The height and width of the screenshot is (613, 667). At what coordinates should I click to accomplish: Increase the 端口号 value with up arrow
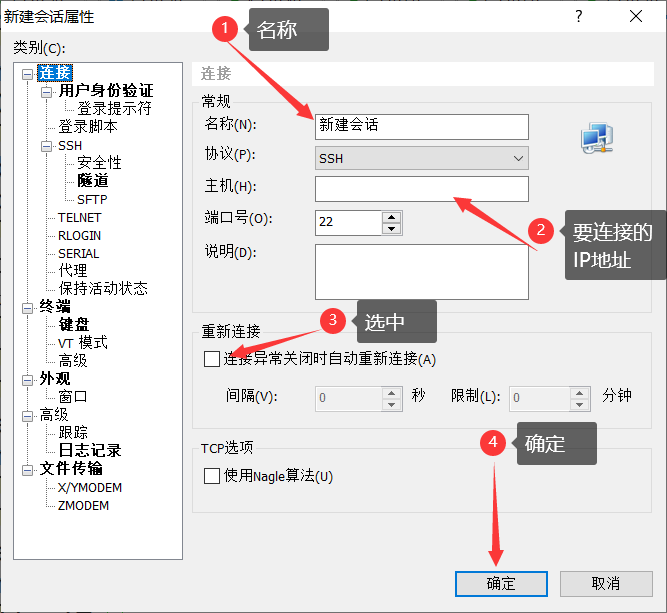click(391, 217)
